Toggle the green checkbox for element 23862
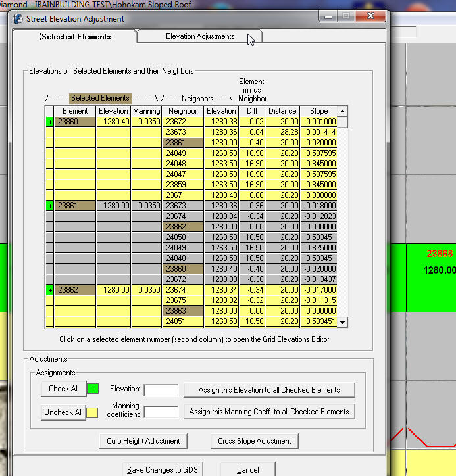The width and height of the screenshot is (456, 476). pyautogui.click(x=49, y=290)
